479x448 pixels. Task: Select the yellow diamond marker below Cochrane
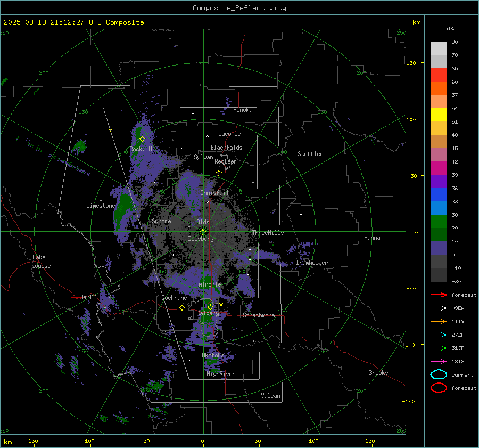[x=183, y=307]
